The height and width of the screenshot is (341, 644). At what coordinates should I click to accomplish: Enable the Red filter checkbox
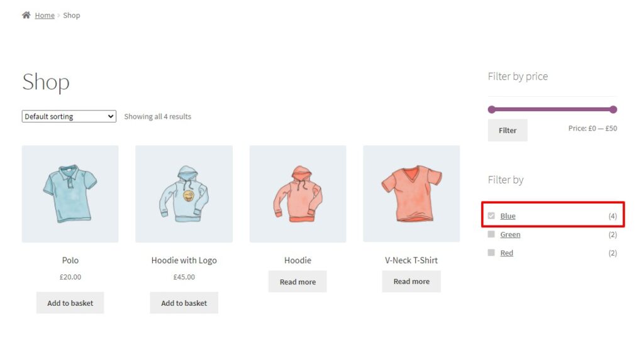[491, 252]
